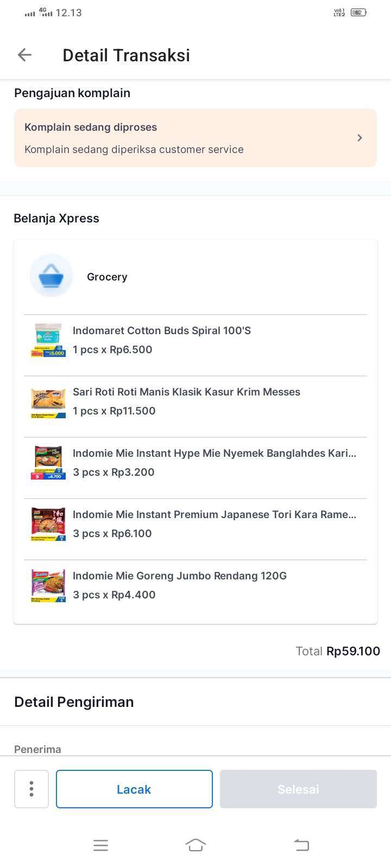
Task: Open Sari Roti product thumbnail
Action: pos(48,401)
